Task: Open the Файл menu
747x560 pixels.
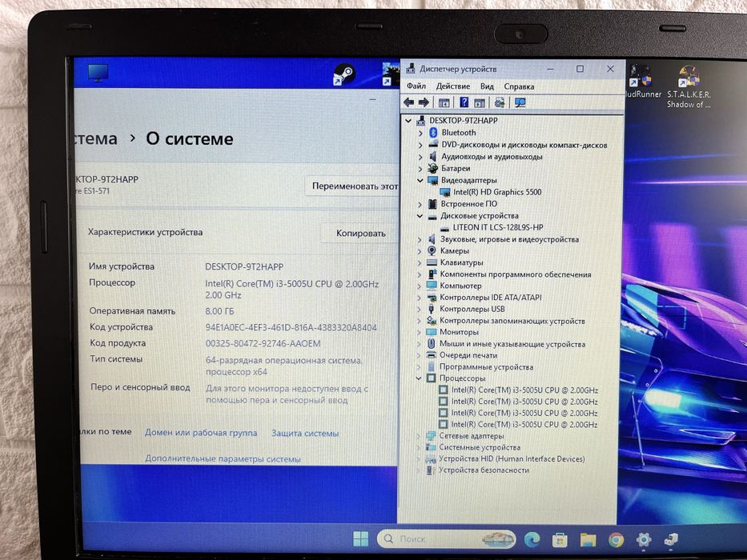Action: (416, 86)
